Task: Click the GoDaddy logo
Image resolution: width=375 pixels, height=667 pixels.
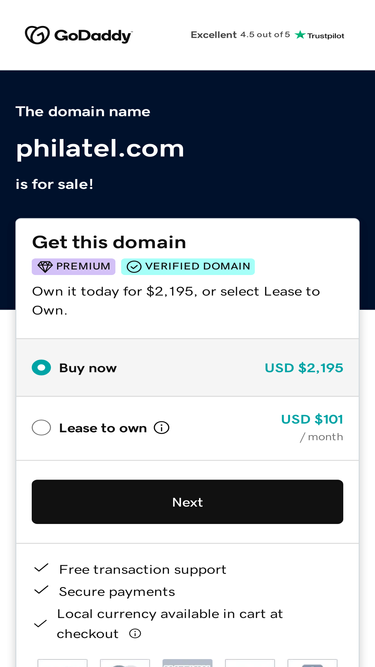Action: 79,35
